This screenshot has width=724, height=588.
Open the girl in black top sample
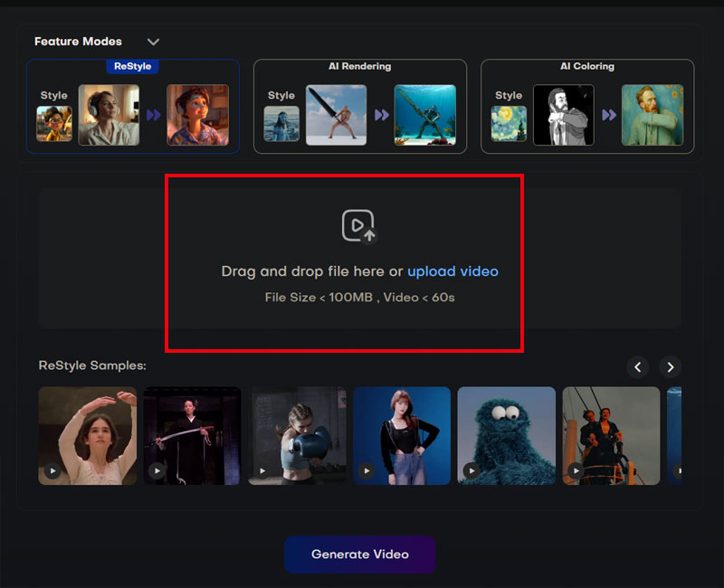[x=402, y=435]
